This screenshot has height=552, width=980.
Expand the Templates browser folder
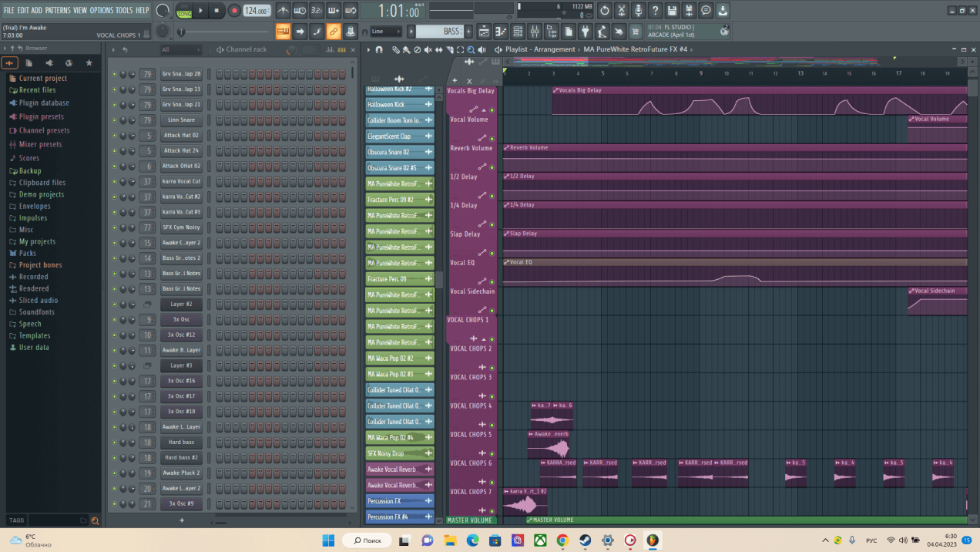[35, 335]
